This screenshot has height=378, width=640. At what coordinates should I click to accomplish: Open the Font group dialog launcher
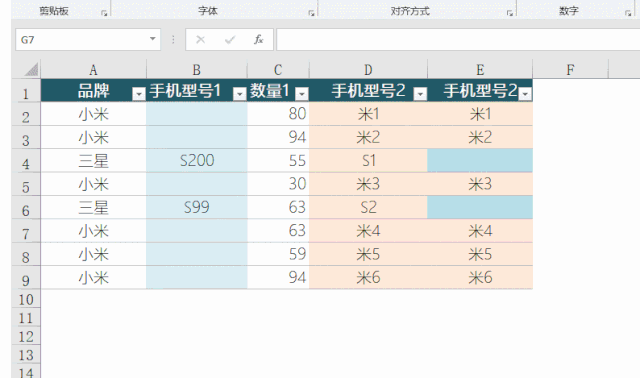pyautogui.click(x=311, y=13)
